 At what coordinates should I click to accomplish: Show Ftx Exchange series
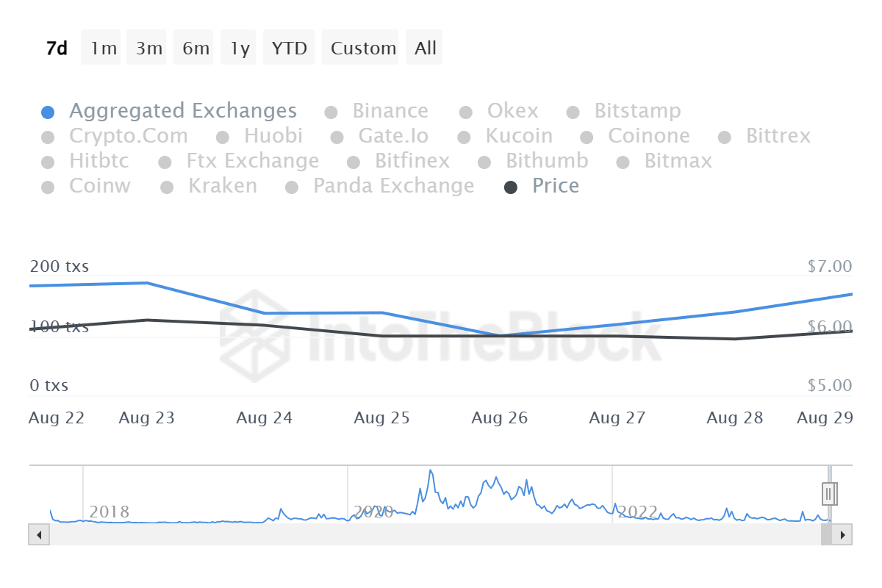click(x=252, y=162)
